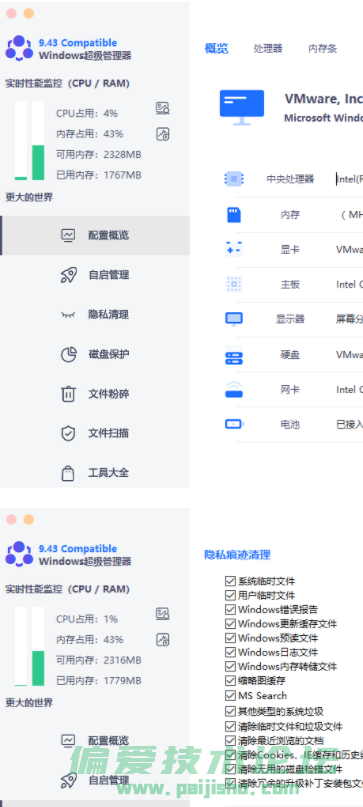
Task: Switch to 处理器 tab
Action: 268,48
